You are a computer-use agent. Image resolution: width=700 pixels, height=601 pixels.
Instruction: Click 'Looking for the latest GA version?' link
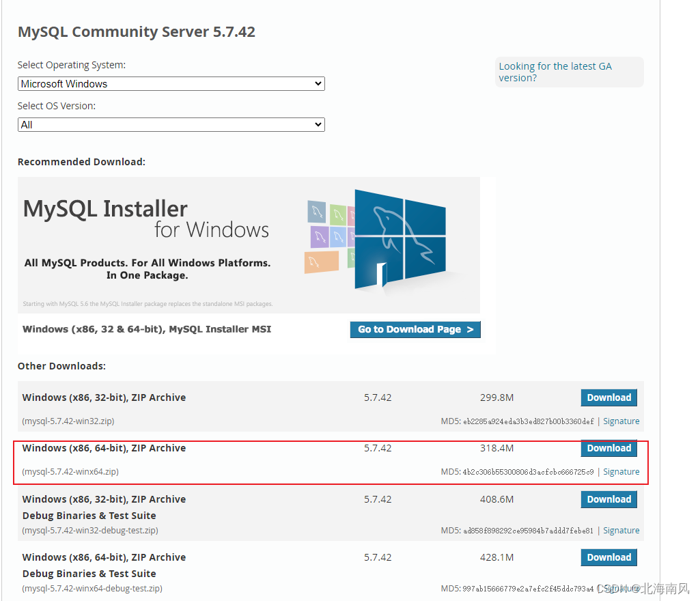[555, 72]
